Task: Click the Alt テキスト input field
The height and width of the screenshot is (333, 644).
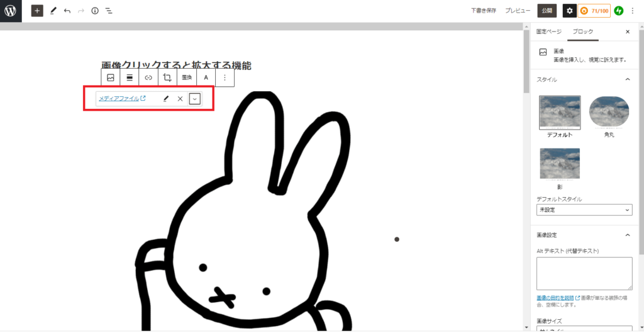Action: (x=584, y=273)
